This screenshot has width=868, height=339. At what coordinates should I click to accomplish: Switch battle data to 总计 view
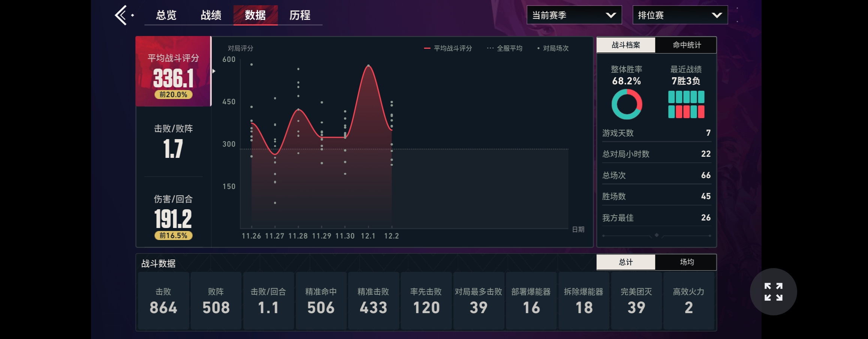(x=626, y=262)
